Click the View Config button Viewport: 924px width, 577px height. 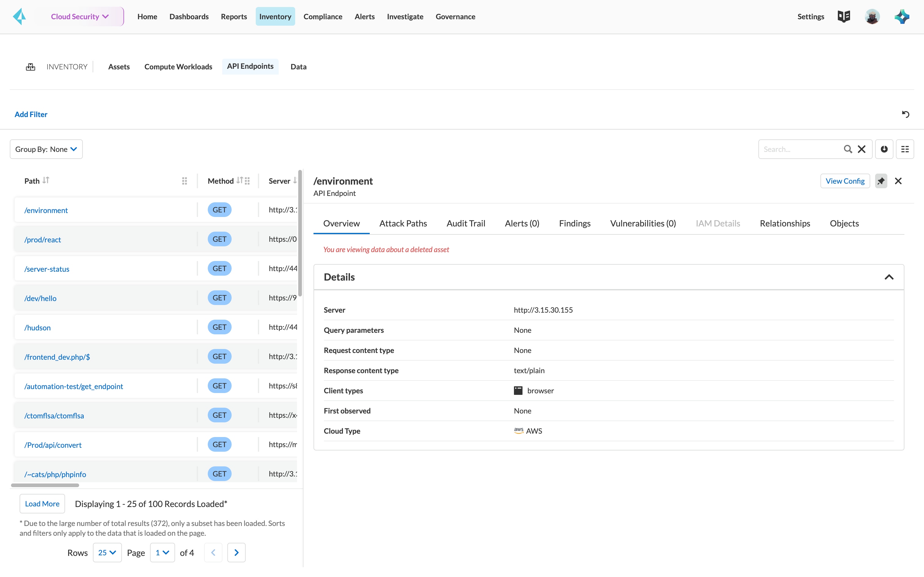[845, 181]
